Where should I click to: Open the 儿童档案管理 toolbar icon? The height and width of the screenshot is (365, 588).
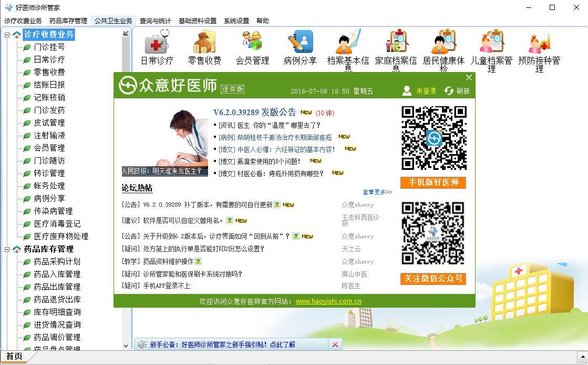pos(492,42)
